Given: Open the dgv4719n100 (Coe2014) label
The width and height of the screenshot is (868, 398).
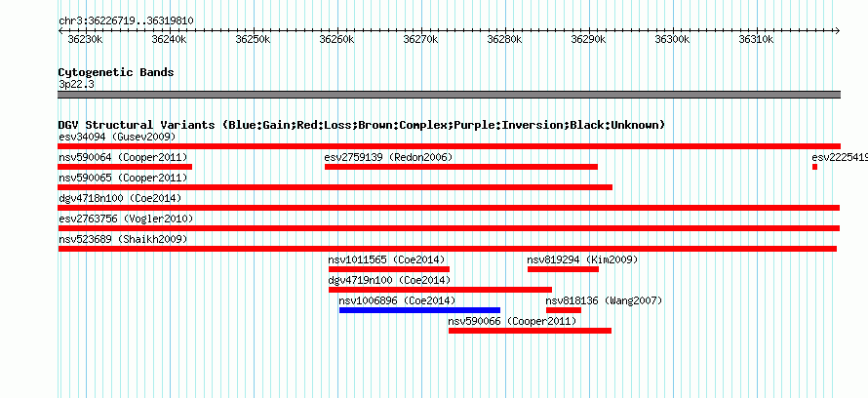Looking at the screenshot, I should (389, 280).
